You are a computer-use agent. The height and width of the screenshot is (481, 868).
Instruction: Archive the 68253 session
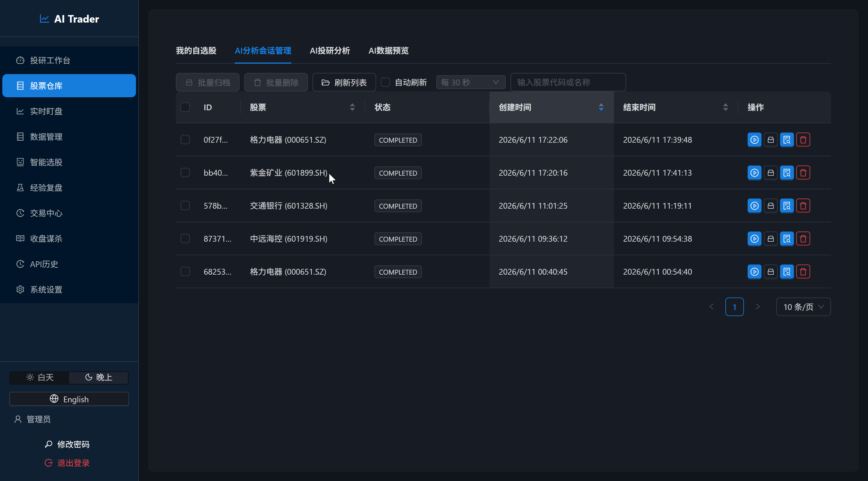tap(770, 272)
